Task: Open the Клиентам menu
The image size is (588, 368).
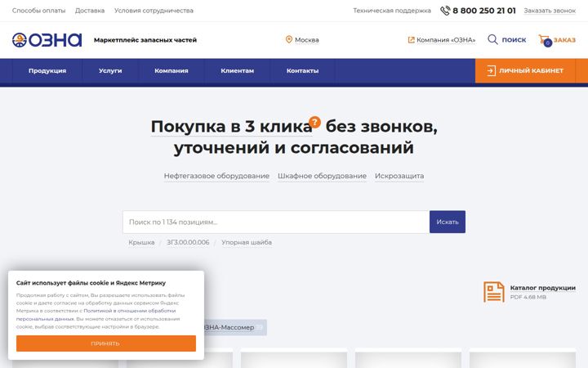Action: (x=238, y=70)
